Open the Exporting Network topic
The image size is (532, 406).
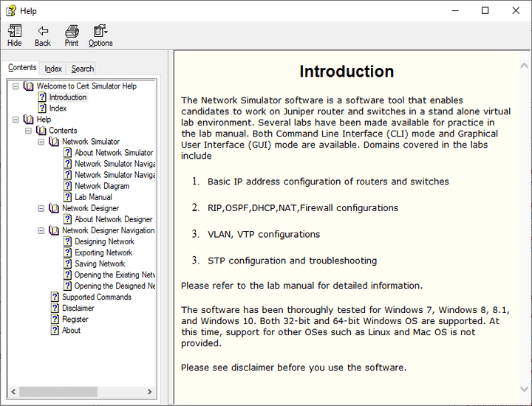103,252
